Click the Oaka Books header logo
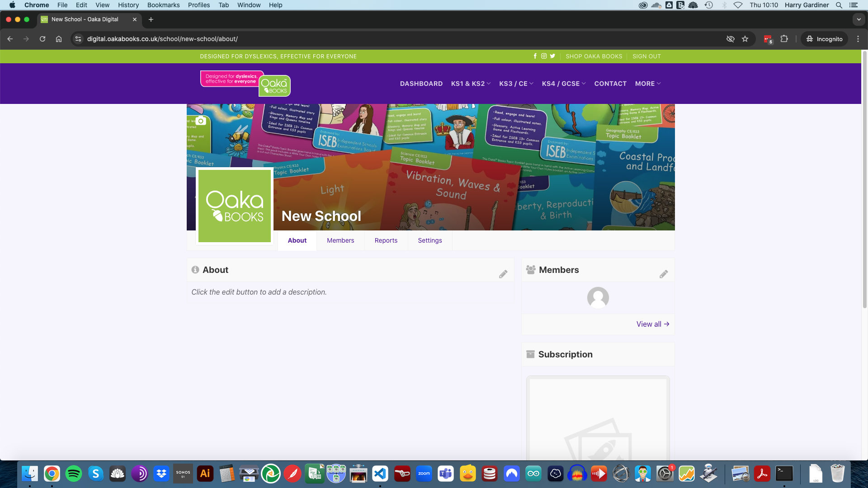This screenshot has width=868, height=488. pyautogui.click(x=245, y=83)
